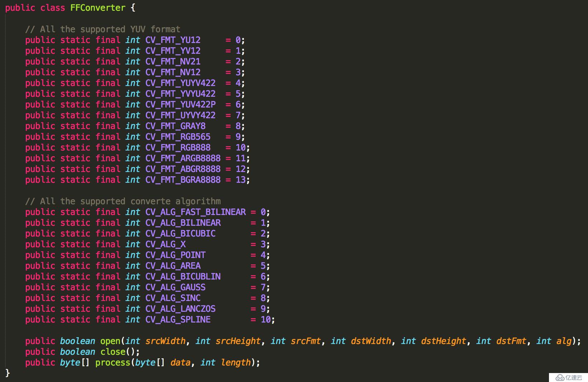Click the length parameter in process
Image resolution: width=588 pixels, height=382 pixels.
(236, 362)
